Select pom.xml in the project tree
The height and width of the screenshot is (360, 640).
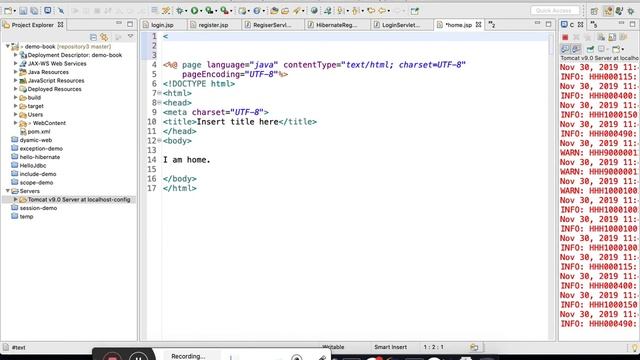tap(39, 131)
